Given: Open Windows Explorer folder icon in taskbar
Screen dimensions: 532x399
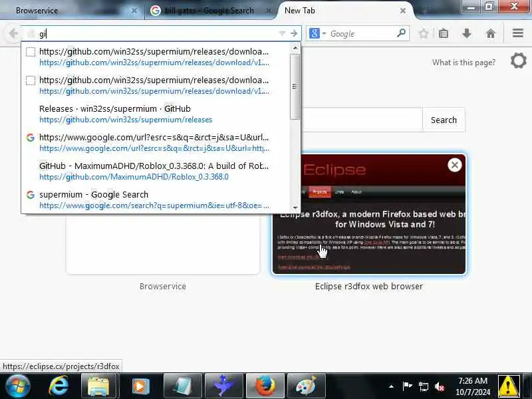Looking at the screenshot, I should pyautogui.click(x=98, y=386).
